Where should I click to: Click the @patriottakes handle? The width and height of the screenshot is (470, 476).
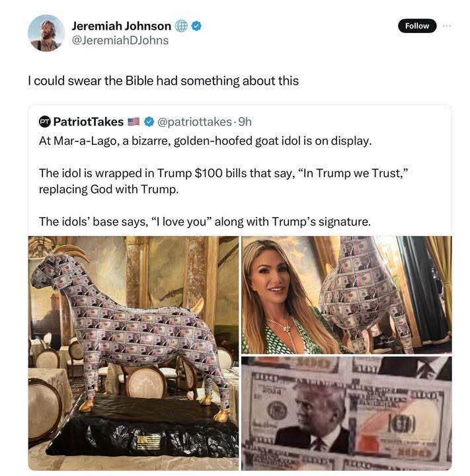[194, 122]
